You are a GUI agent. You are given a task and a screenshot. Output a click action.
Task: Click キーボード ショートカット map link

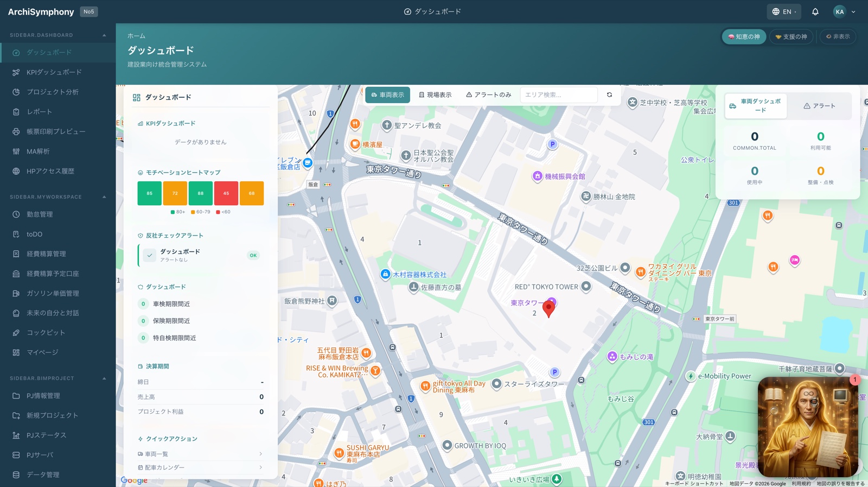694,484
